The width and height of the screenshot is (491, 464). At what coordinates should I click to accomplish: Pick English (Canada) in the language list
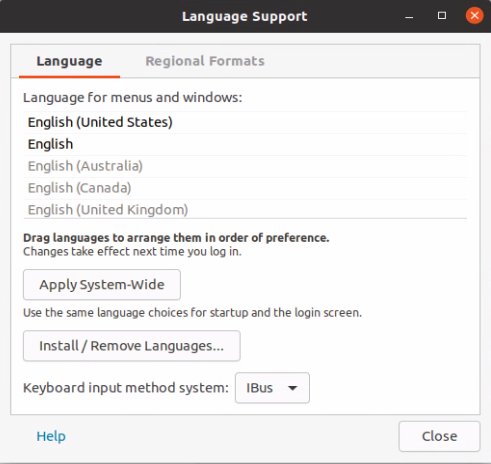coord(245,188)
